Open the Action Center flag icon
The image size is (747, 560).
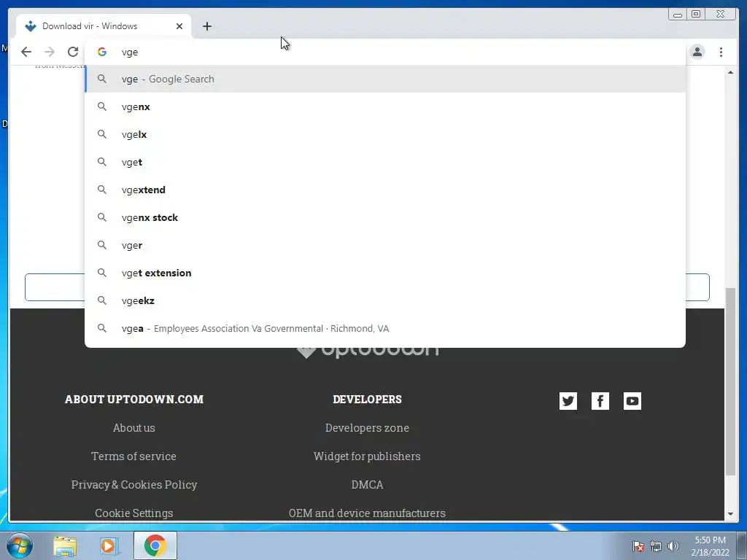pyautogui.click(x=638, y=546)
